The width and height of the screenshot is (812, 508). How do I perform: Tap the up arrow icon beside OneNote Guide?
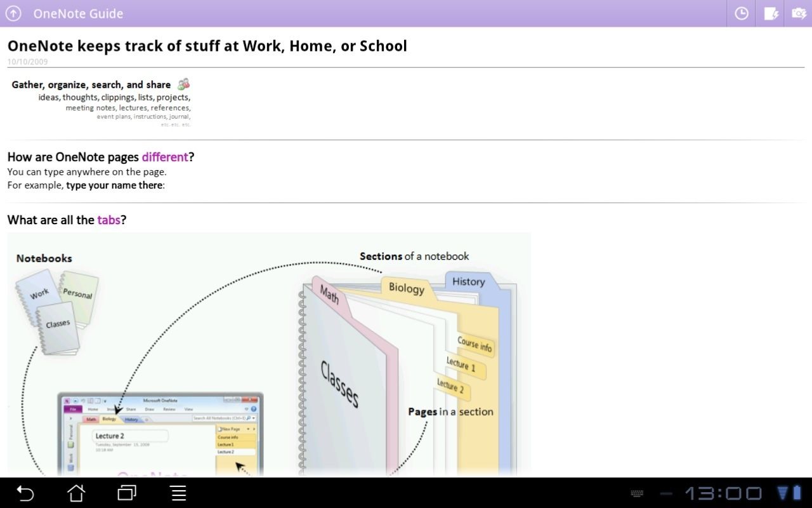pos(13,13)
